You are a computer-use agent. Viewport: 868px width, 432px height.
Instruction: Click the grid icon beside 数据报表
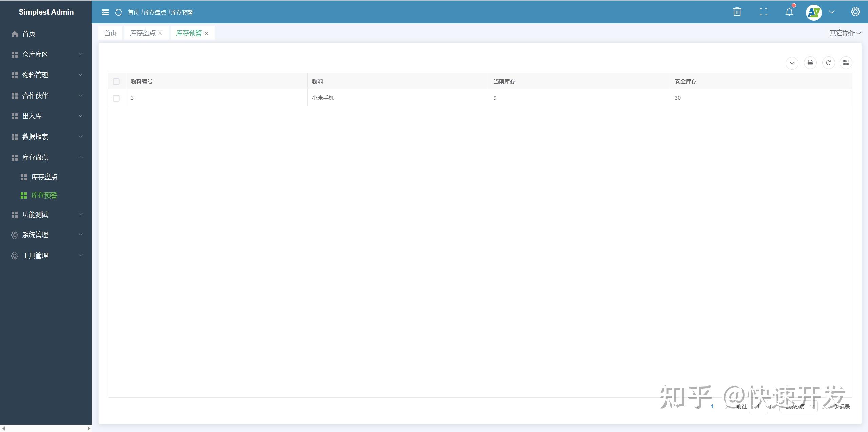[x=14, y=137]
